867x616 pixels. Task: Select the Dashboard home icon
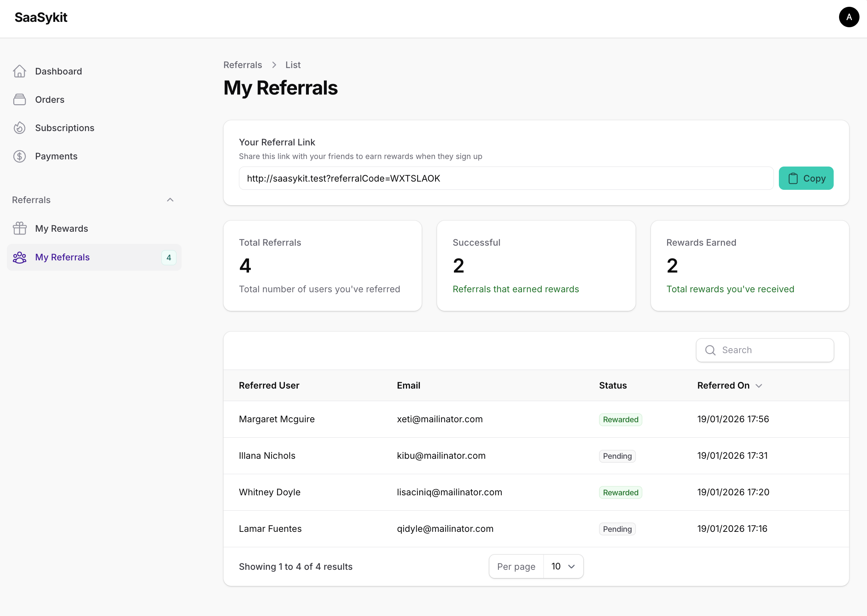(20, 71)
